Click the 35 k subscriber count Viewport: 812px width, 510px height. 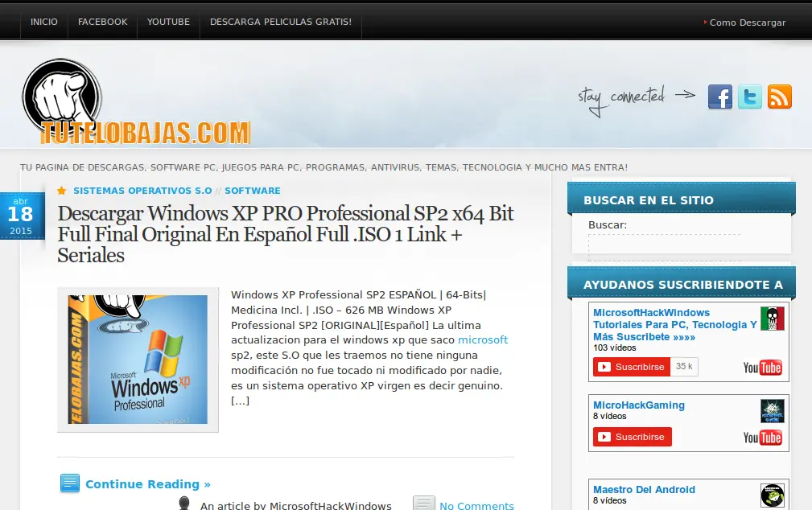click(x=684, y=367)
